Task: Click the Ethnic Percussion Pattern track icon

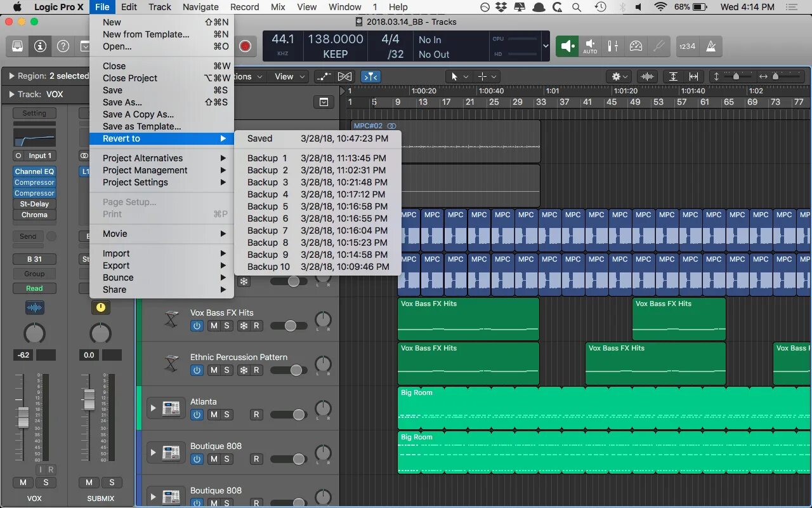Action: click(171, 363)
